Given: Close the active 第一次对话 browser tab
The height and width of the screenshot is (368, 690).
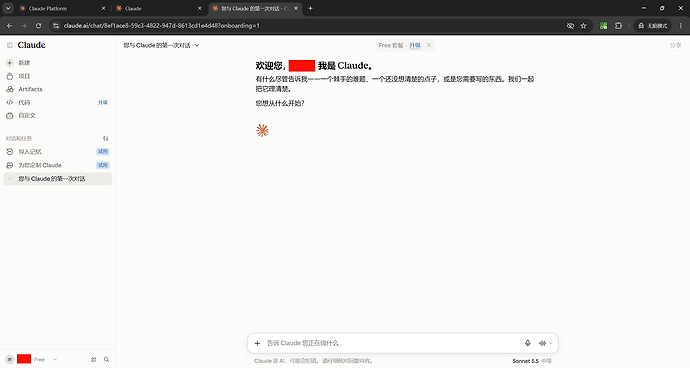Looking at the screenshot, I should tap(296, 8).
